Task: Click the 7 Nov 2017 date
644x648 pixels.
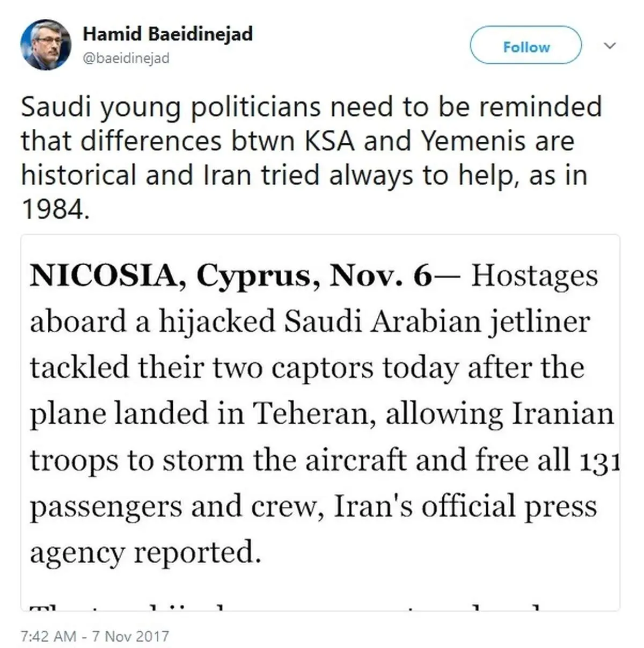Action: [x=130, y=636]
